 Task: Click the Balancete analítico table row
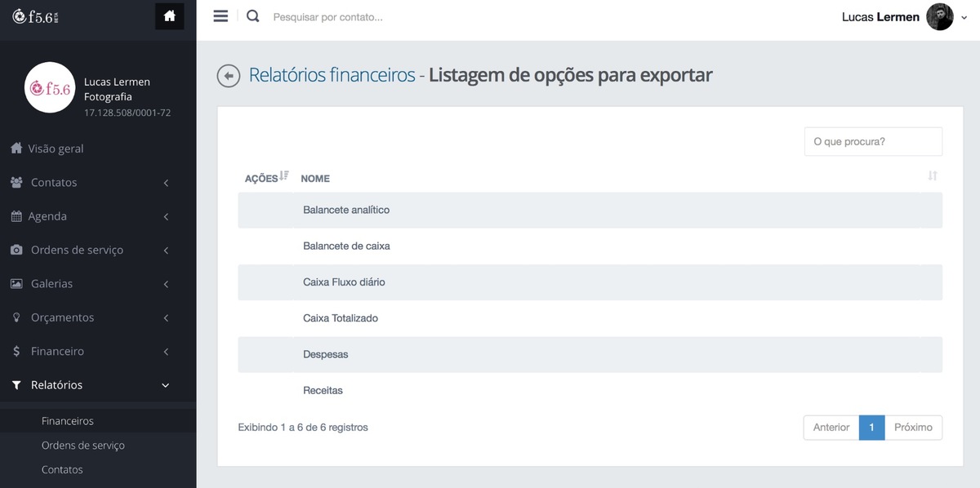[x=590, y=210]
